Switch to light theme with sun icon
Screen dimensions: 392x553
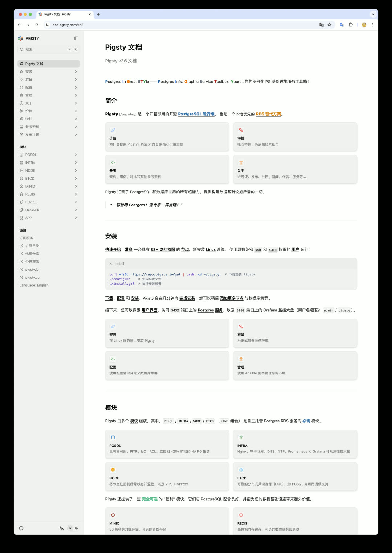tap(70, 528)
